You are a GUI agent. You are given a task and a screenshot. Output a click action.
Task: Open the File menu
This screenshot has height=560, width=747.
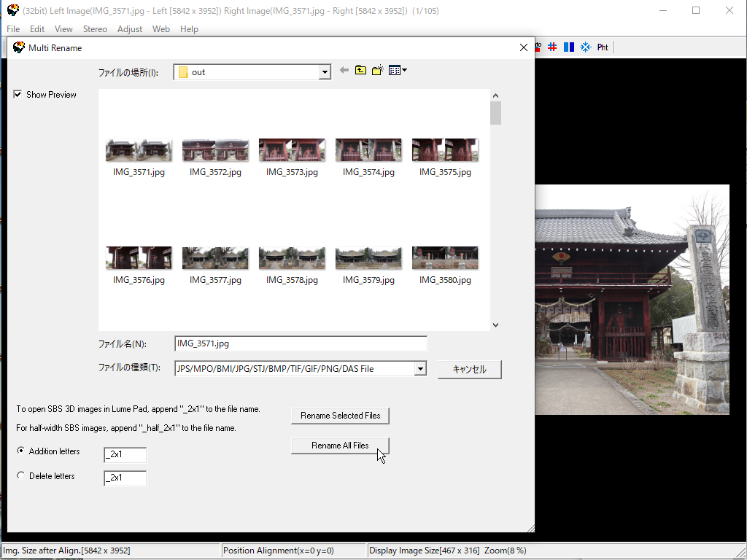[13, 29]
